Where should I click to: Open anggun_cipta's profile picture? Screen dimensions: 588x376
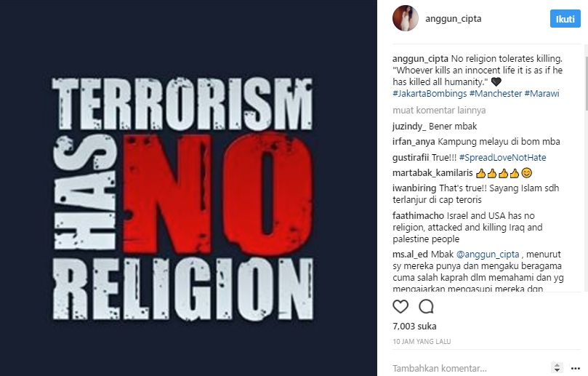[405, 18]
